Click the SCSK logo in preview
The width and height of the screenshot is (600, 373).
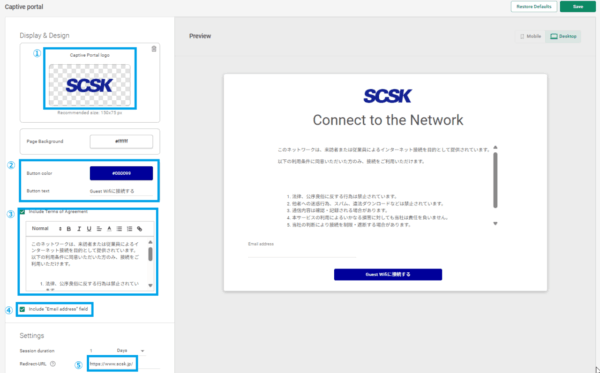coord(387,96)
